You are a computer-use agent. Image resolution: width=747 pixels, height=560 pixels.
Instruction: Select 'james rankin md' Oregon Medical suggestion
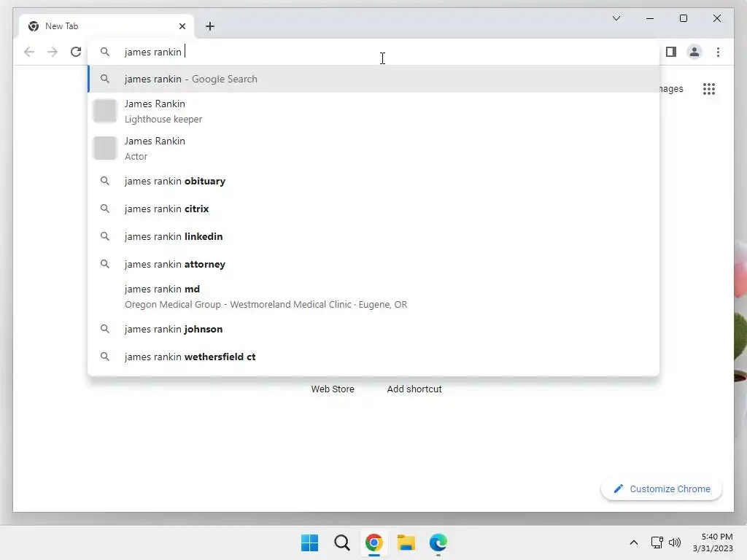[374, 297]
